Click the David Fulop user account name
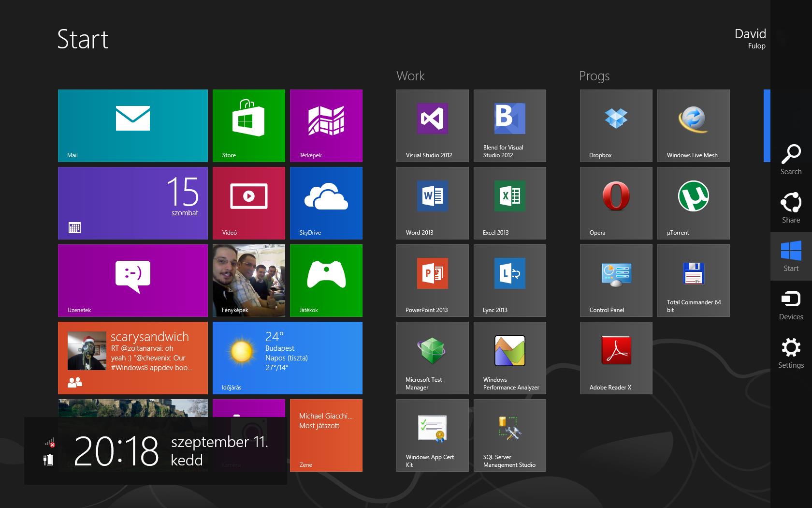This screenshot has width=812, height=508. coord(750,39)
